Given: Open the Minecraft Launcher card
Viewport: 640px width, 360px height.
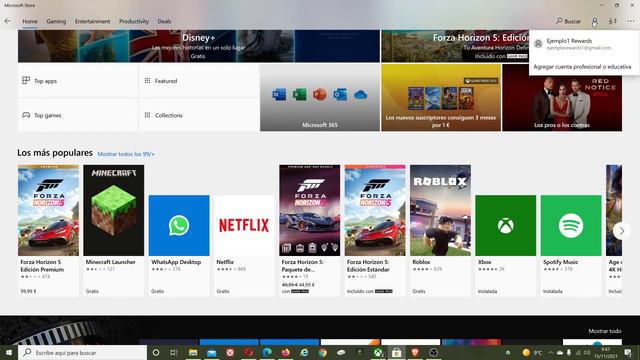Looking at the screenshot, I should coord(113,230).
